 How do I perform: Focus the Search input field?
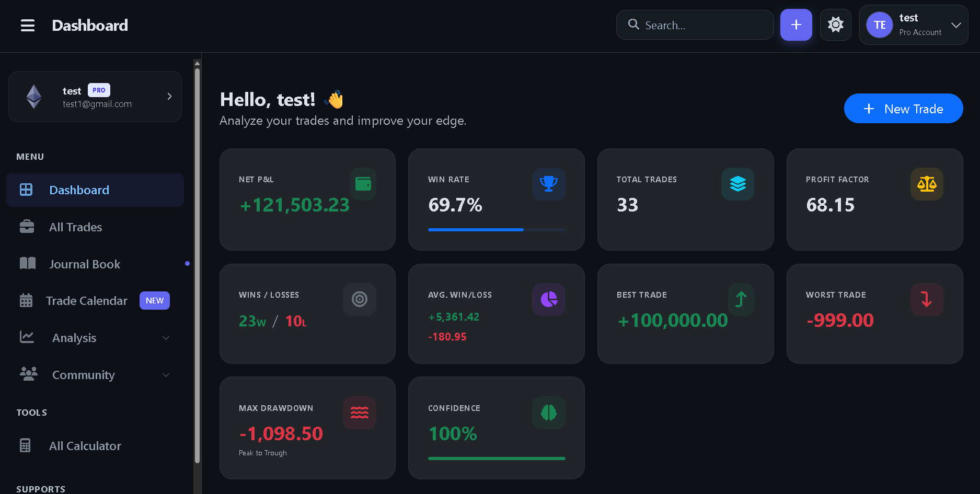(x=695, y=25)
